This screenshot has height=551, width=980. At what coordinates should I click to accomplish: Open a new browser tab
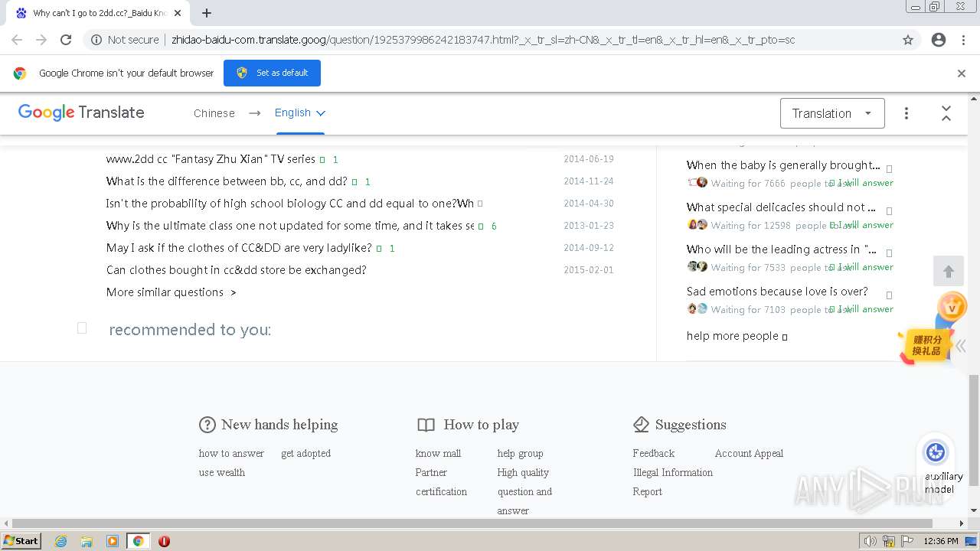pos(207,13)
